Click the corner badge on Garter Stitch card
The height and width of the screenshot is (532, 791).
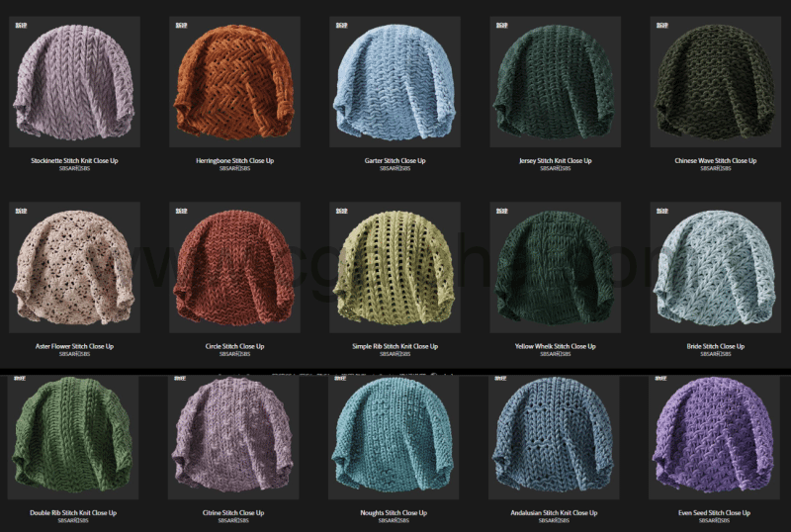[x=341, y=25]
